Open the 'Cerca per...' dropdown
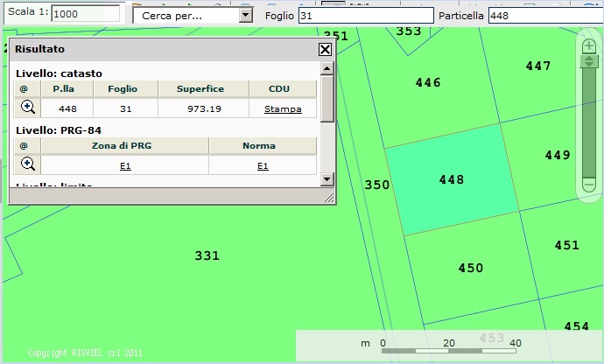 coord(245,16)
